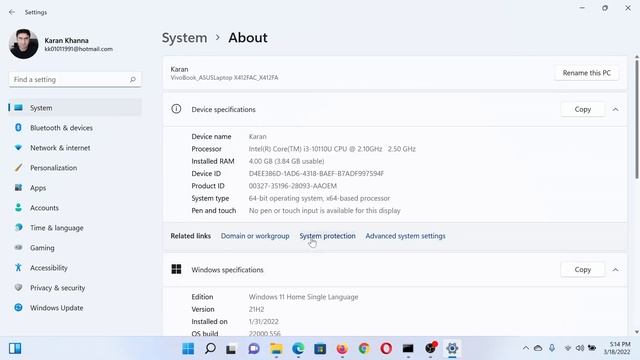The height and width of the screenshot is (360, 640).
Task: Launch Google Chrome from taskbar
Action: 364,349
